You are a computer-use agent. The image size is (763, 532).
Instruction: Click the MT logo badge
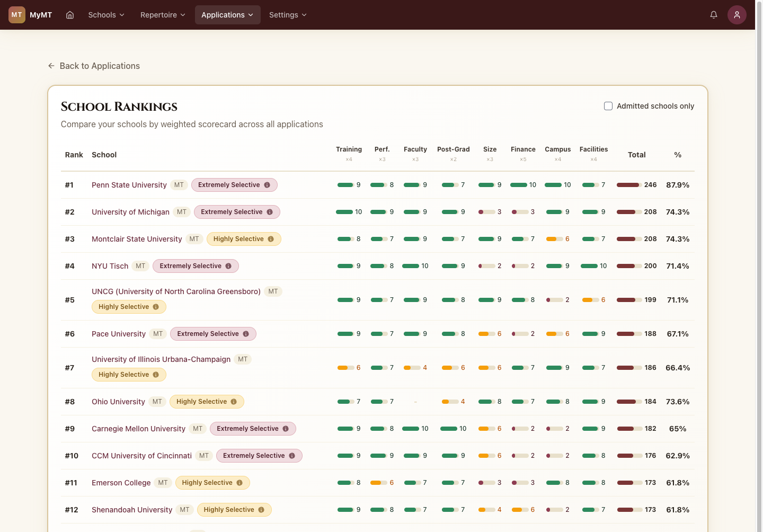[17, 15]
